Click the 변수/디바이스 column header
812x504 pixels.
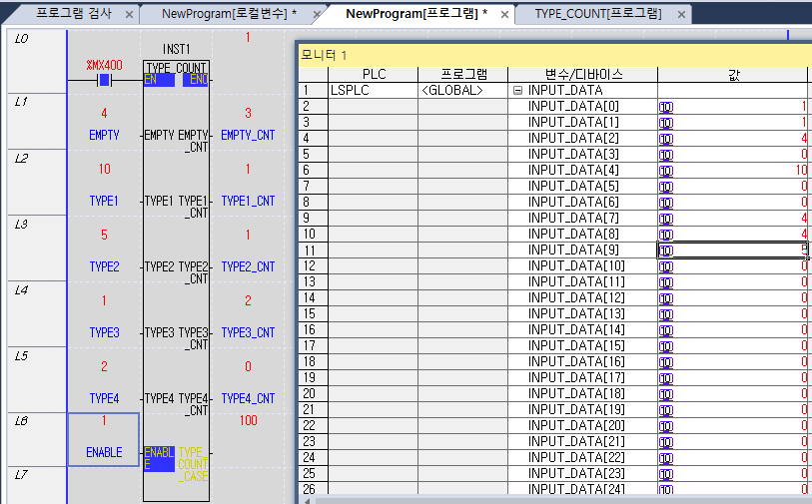(x=582, y=75)
